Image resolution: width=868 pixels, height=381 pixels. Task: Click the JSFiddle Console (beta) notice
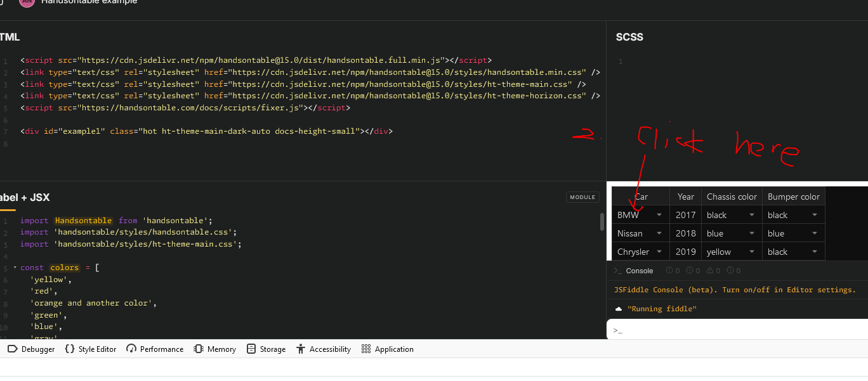(x=735, y=290)
